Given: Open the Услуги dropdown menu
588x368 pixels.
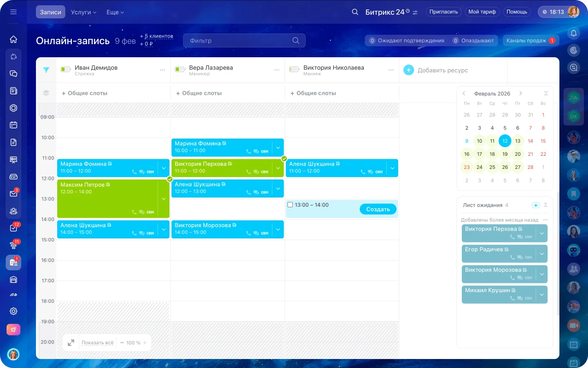Looking at the screenshot, I should 83,12.
